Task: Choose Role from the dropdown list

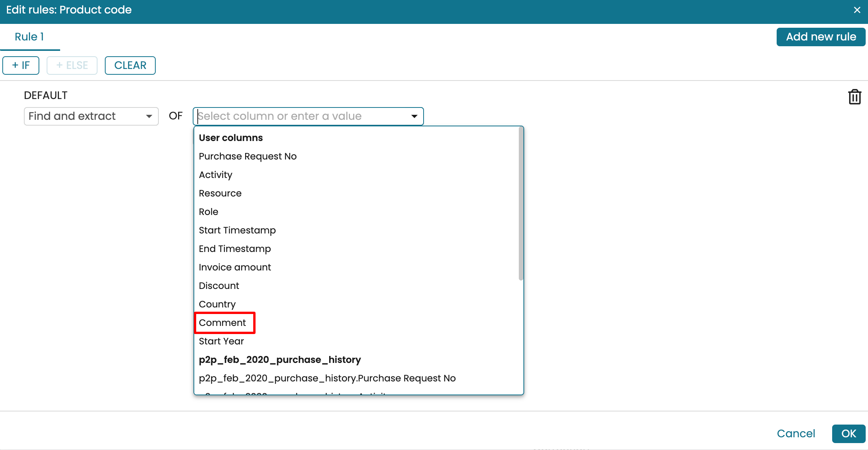Action: point(209,212)
